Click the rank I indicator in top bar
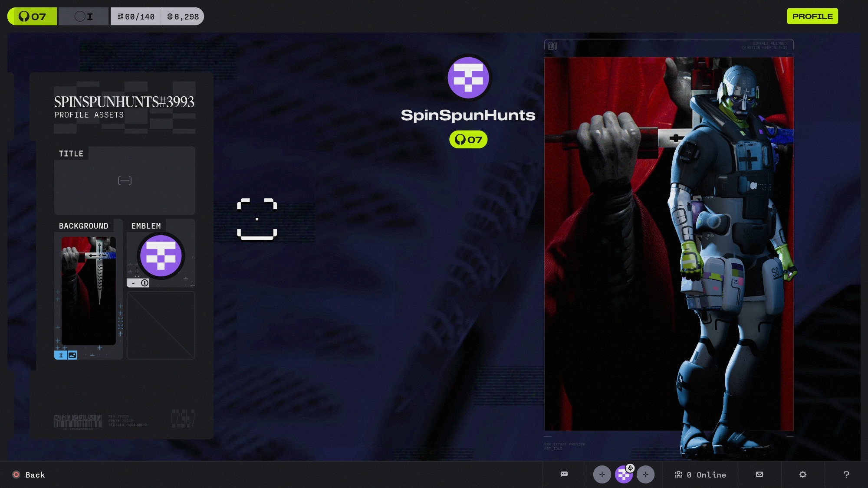 click(84, 16)
